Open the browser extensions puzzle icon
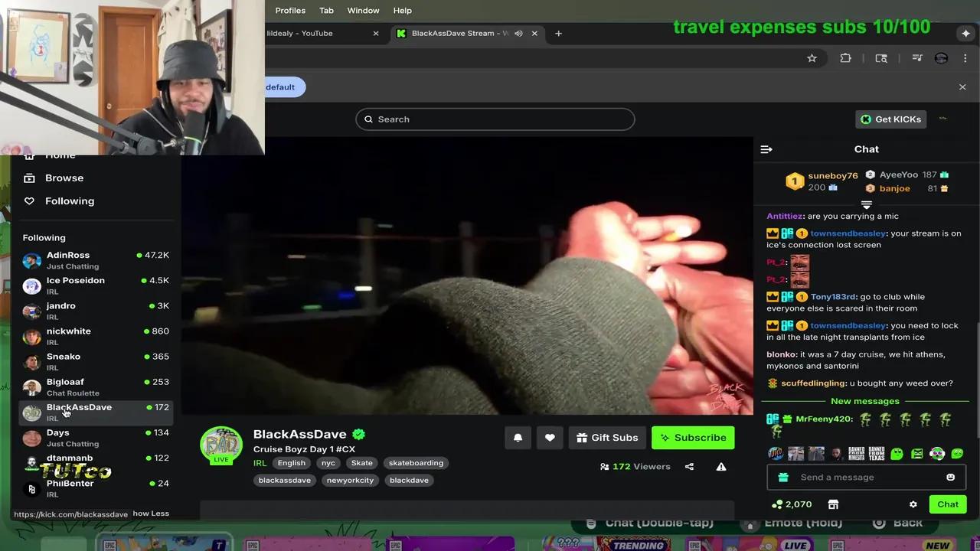980x551 pixels. click(x=845, y=58)
